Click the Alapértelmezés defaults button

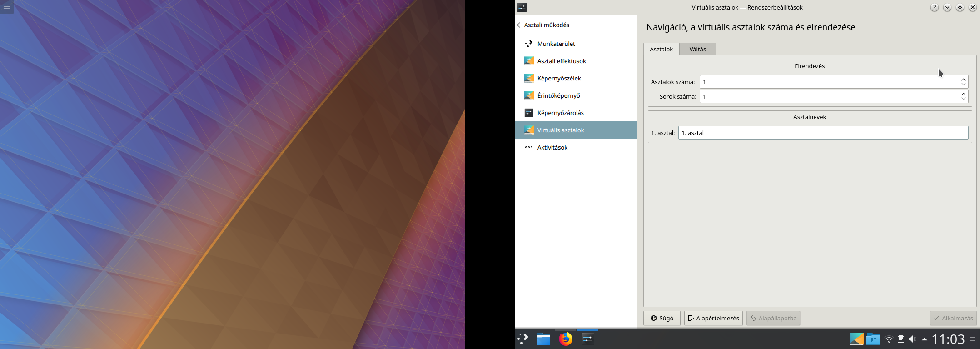pos(713,318)
